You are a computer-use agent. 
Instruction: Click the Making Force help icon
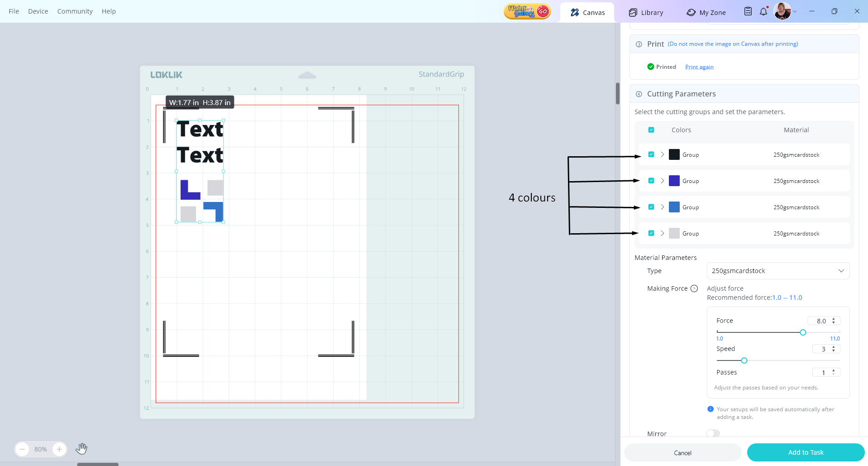coord(694,288)
